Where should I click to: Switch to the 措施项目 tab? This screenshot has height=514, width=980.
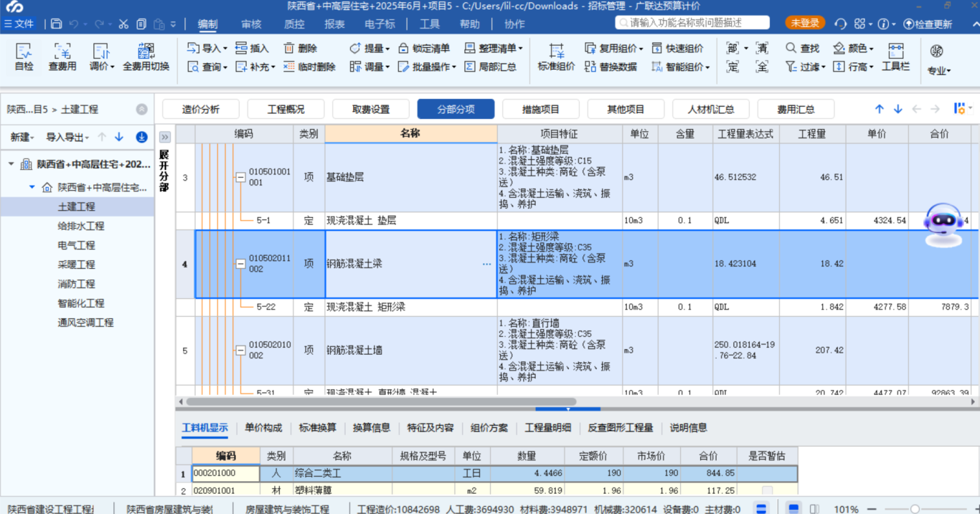pos(541,108)
